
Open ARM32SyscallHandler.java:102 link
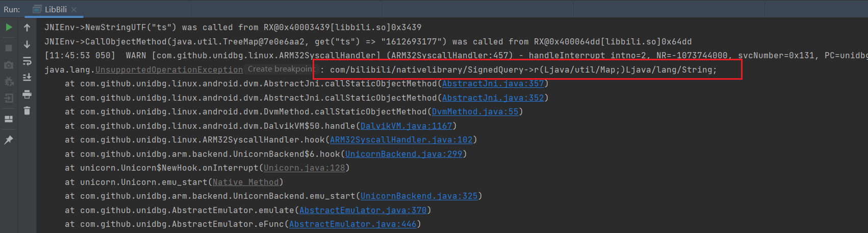point(401,139)
